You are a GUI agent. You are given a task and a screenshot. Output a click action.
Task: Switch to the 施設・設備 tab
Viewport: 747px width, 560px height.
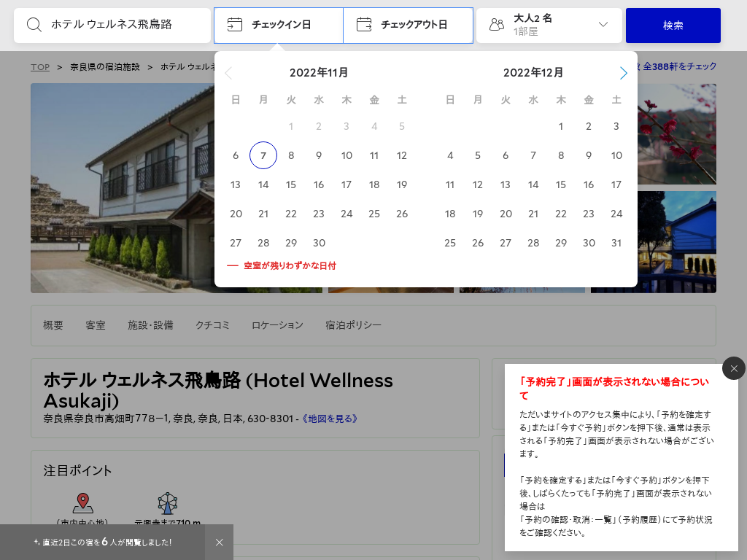pos(150,325)
